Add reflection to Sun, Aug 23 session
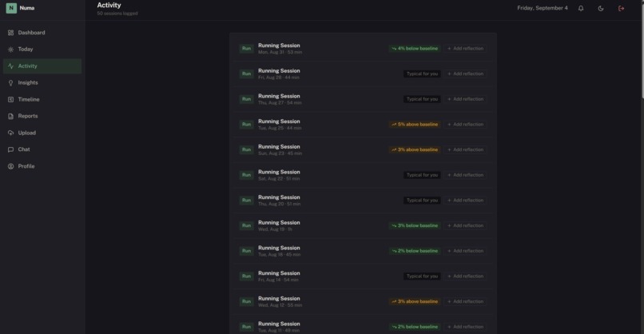This screenshot has height=334, width=644. (465, 149)
